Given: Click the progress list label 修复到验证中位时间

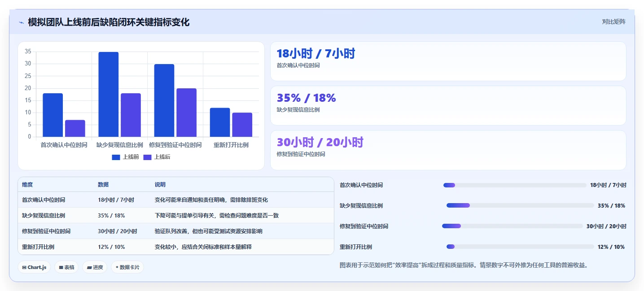Looking at the screenshot, I should pyautogui.click(x=364, y=226).
